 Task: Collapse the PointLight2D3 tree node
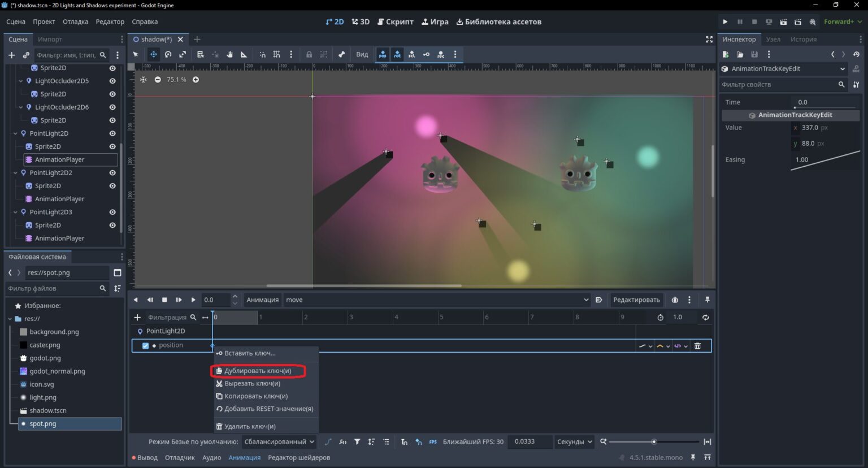tap(15, 212)
